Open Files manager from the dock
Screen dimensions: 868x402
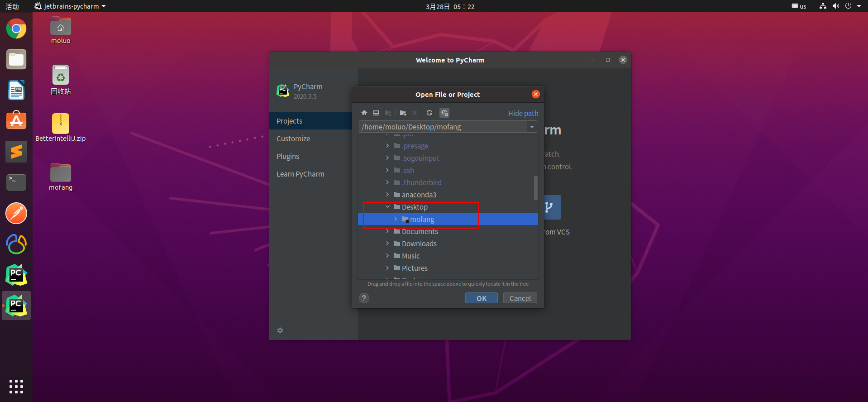click(16, 60)
